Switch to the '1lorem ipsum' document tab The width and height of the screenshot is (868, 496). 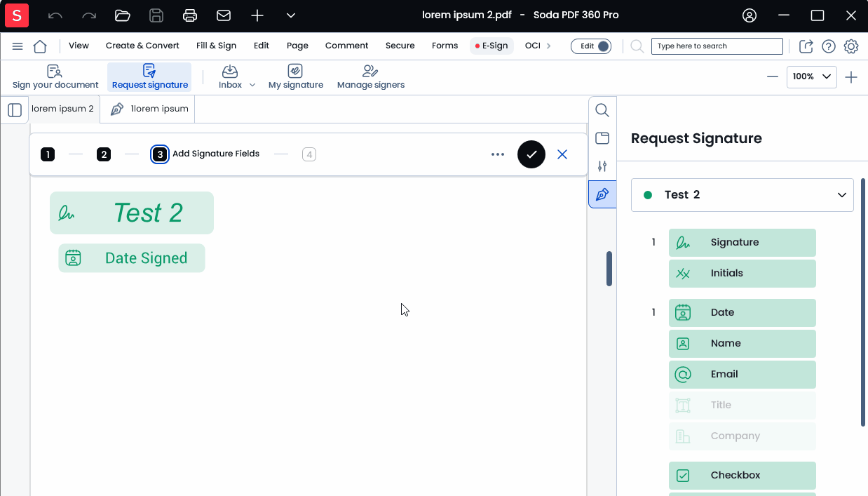click(x=149, y=109)
